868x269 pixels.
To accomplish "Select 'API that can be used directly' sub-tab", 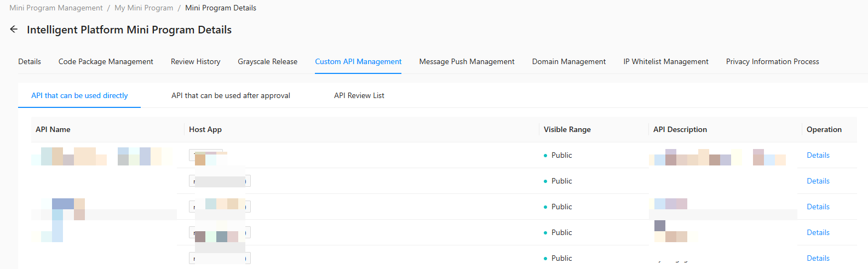I will click(79, 95).
